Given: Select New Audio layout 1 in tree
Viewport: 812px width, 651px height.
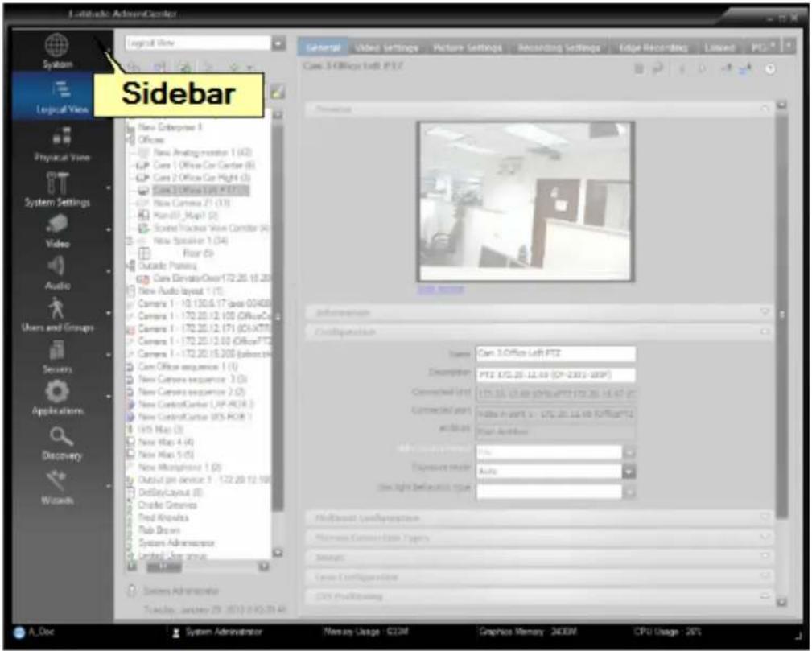Looking at the screenshot, I should [181, 291].
